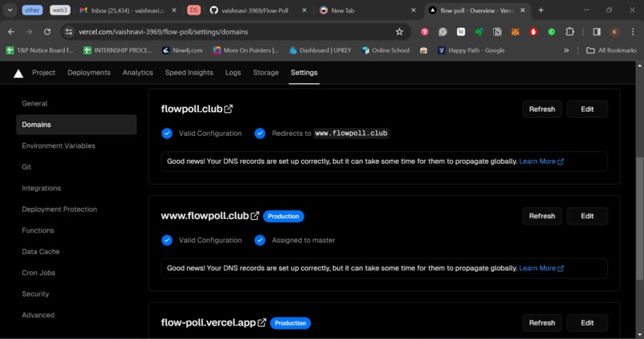Click Valid Configuration checkmark for www.flowpoll.club
Image resolution: width=644 pixels, height=339 pixels.
click(x=167, y=240)
